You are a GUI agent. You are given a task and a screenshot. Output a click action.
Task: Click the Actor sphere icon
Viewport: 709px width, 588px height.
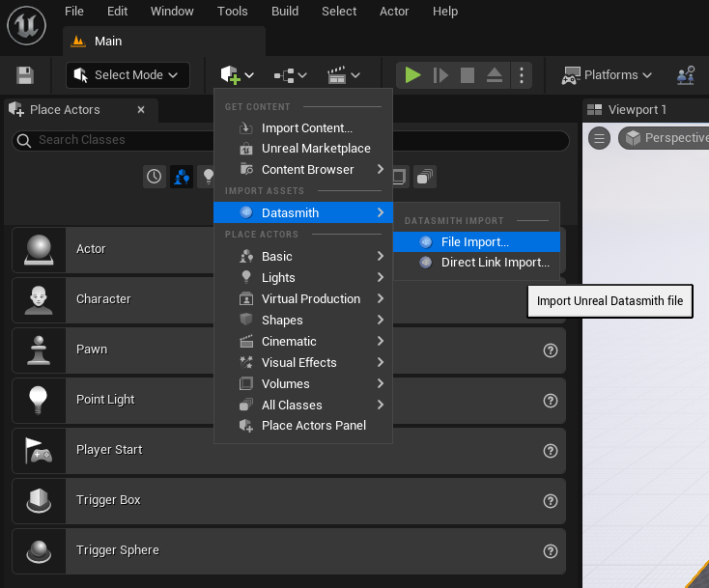pos(39,250)
